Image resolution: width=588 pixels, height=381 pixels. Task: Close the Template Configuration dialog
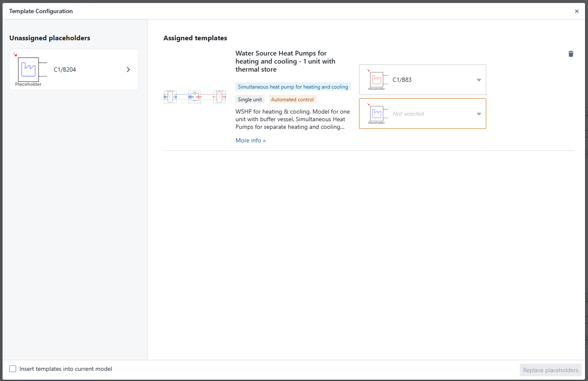[x=577, y=11]
